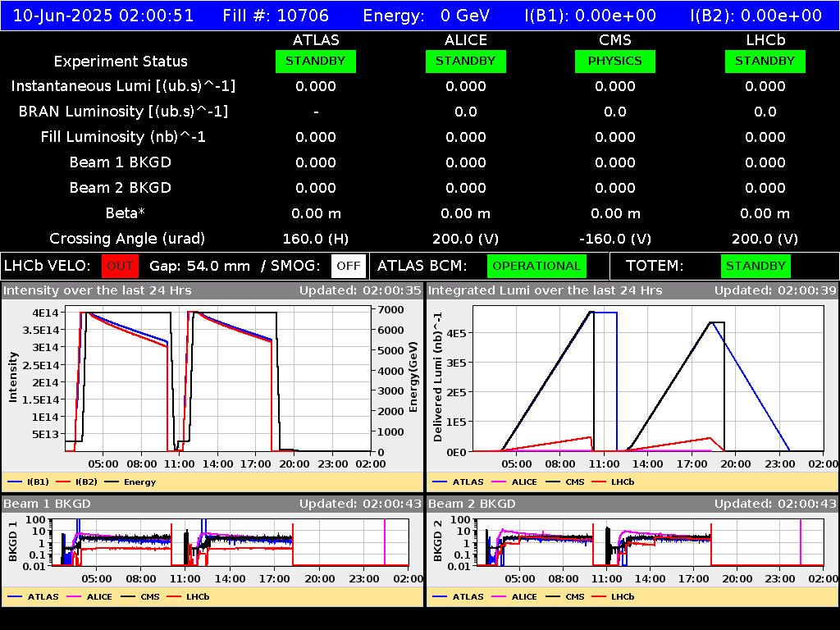
Task: Click the ATLAS column header
Action: (x=316, y=40)
